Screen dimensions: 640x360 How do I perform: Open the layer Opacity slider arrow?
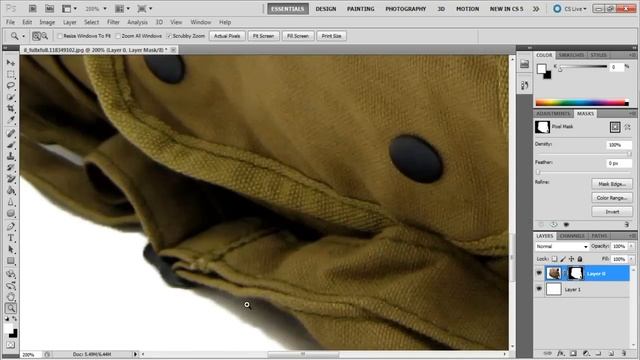coord(631,246)
